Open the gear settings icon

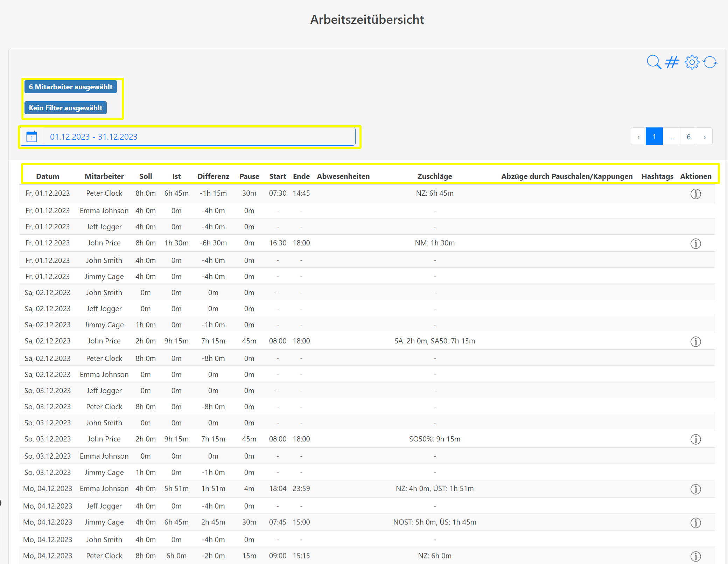point(692,62)
